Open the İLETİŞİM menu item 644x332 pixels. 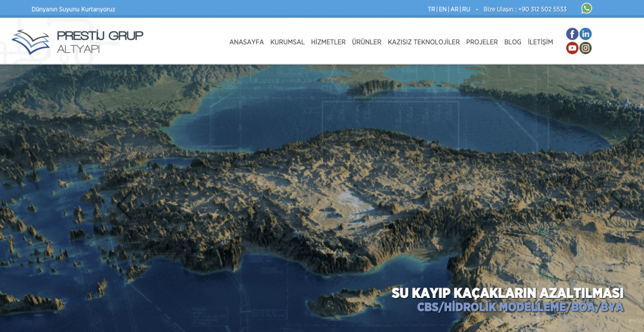tap(540, 42)
